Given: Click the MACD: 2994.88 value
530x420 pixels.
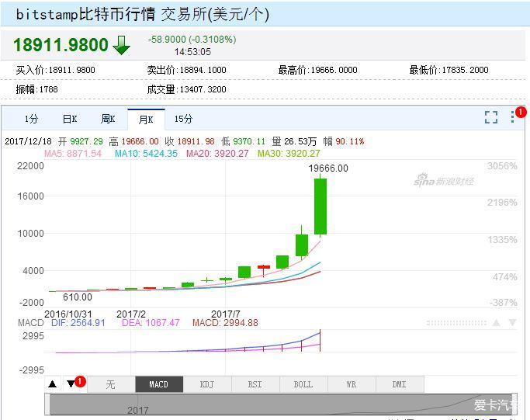Looking at the screenshot, I should [x=225, y=323].
